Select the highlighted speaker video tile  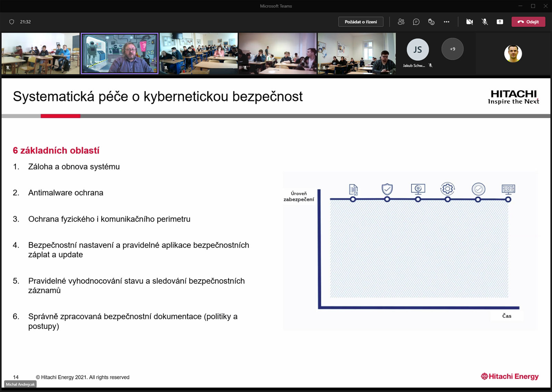point(119,53)
